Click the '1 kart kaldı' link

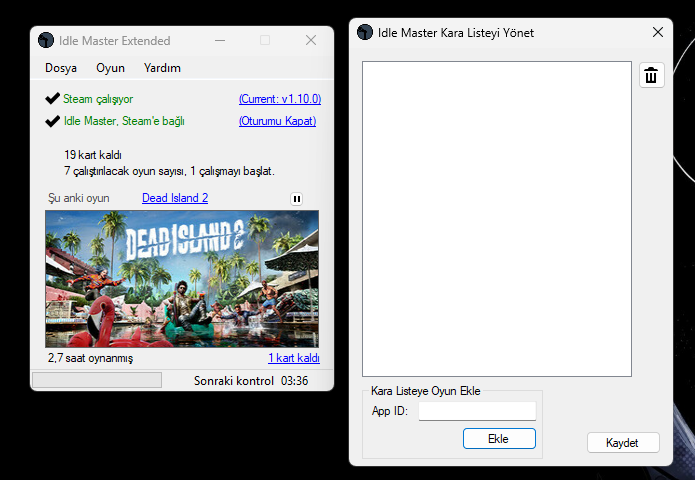click(x=293, y=358)
